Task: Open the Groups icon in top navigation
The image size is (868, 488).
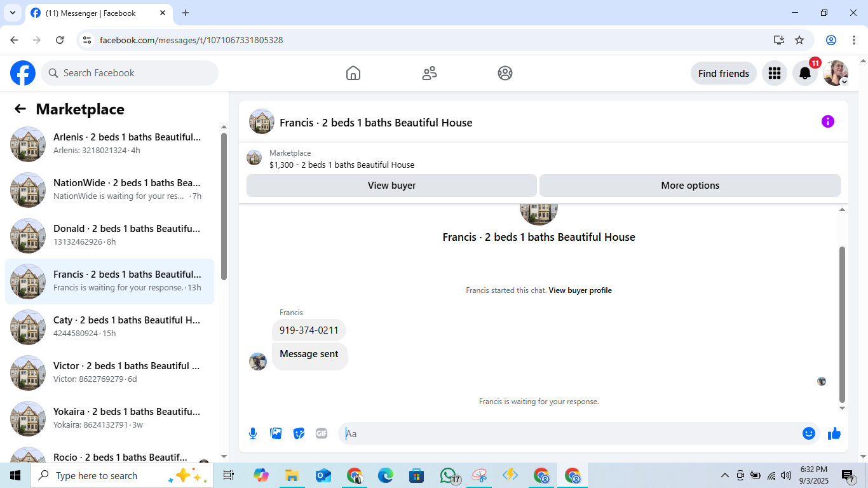Action: (505, 73)
